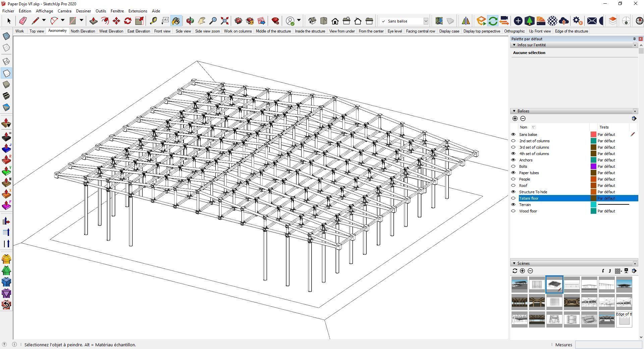The image size is (644, 349).
Task: Hide the Sans balise tag
Action: click(x=513, y=135)
